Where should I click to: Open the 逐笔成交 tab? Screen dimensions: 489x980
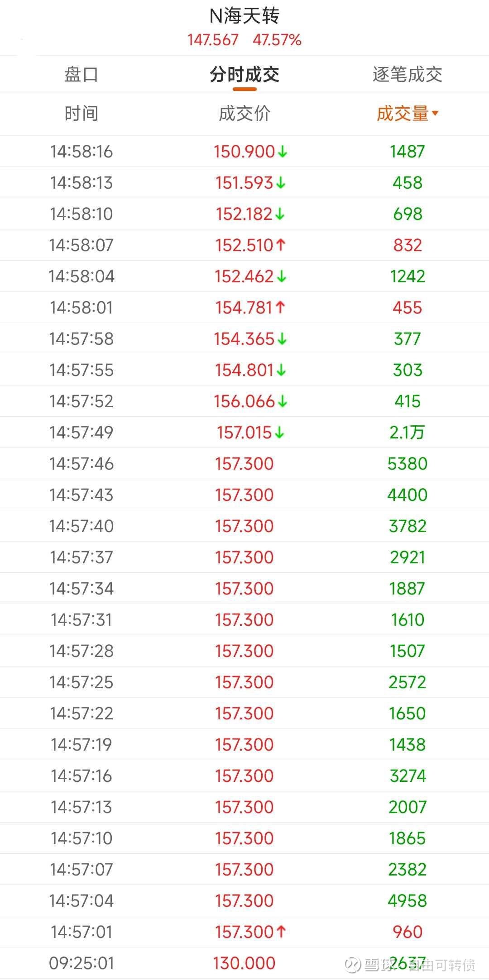(x=407, y=75)
